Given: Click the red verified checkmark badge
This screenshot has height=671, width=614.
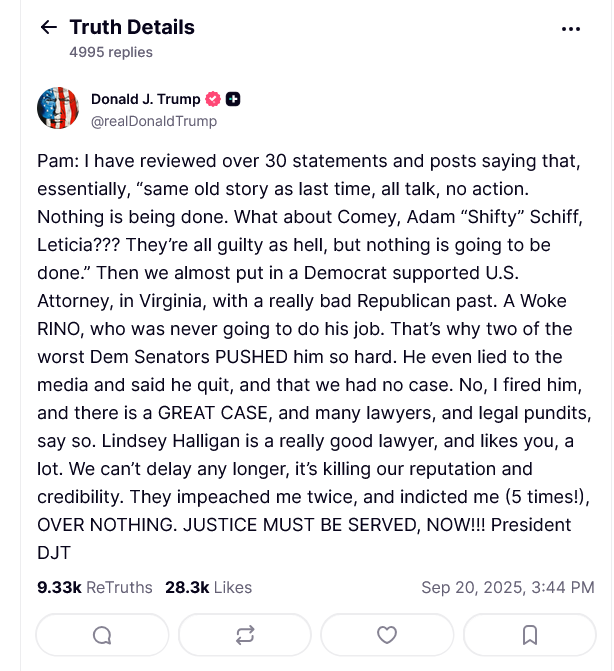Looking at the screenshot, I should coord(213,99).
